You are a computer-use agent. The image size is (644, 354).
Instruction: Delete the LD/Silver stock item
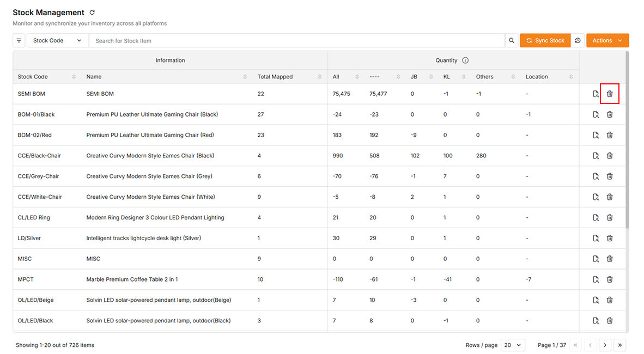coord(610,238)
